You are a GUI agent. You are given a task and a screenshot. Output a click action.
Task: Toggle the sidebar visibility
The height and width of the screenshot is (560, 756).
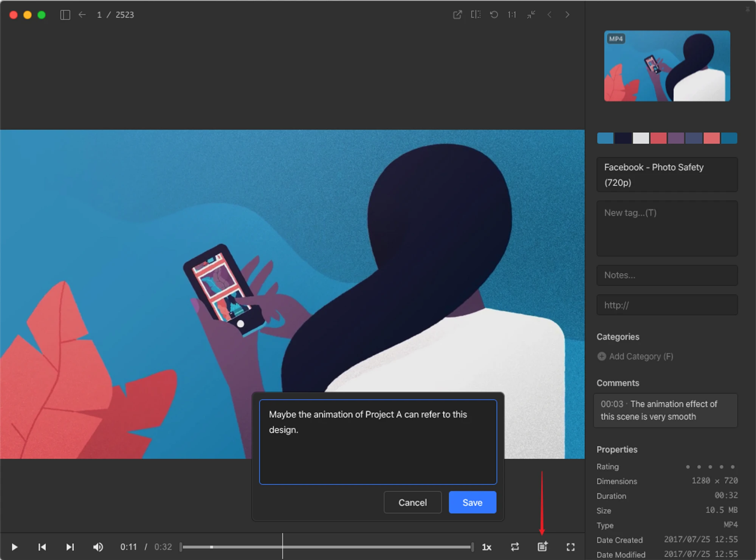[64, 14]
